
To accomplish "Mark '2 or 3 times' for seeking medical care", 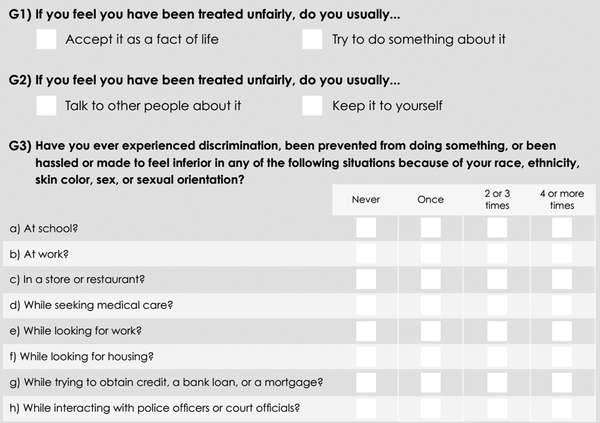I will [497, 305].
